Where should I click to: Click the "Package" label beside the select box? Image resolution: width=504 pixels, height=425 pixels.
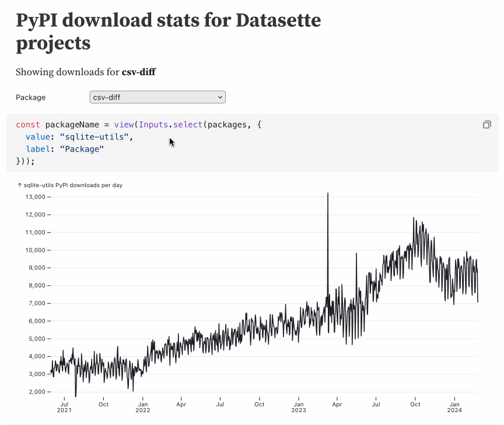coord(30,97)
